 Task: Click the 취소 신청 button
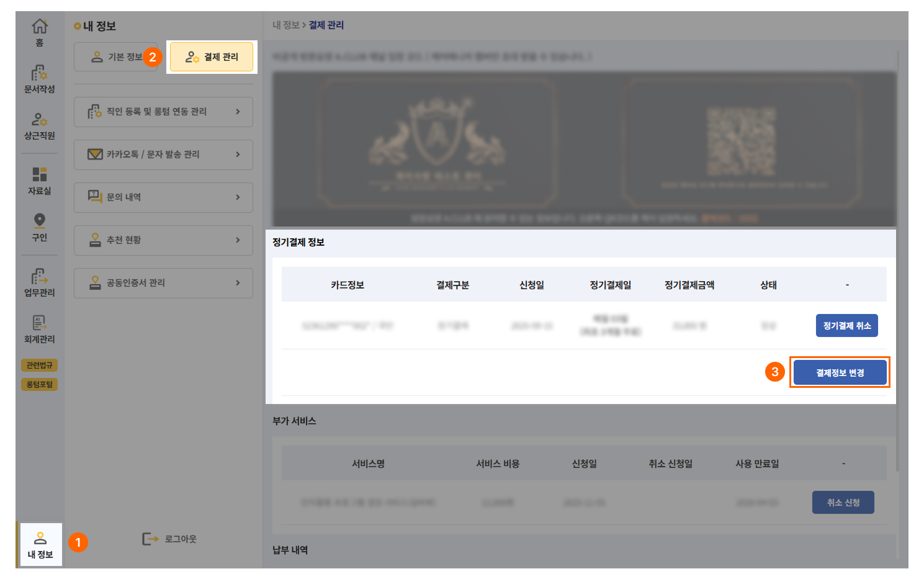coord(843,503)
